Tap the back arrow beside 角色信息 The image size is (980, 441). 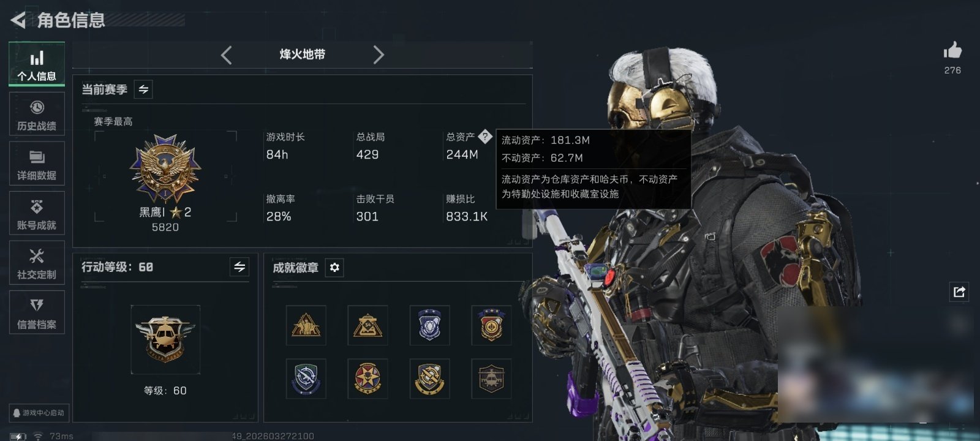(18, 20)
